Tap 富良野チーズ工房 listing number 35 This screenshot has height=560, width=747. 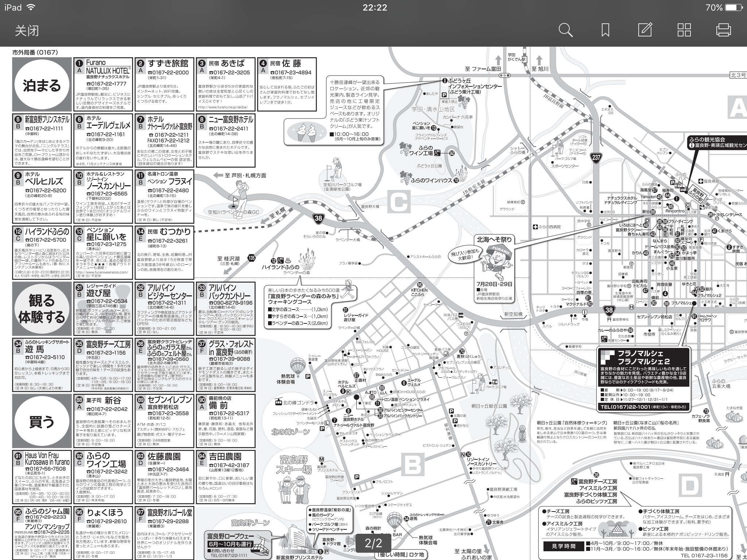[x=79, y=343]
